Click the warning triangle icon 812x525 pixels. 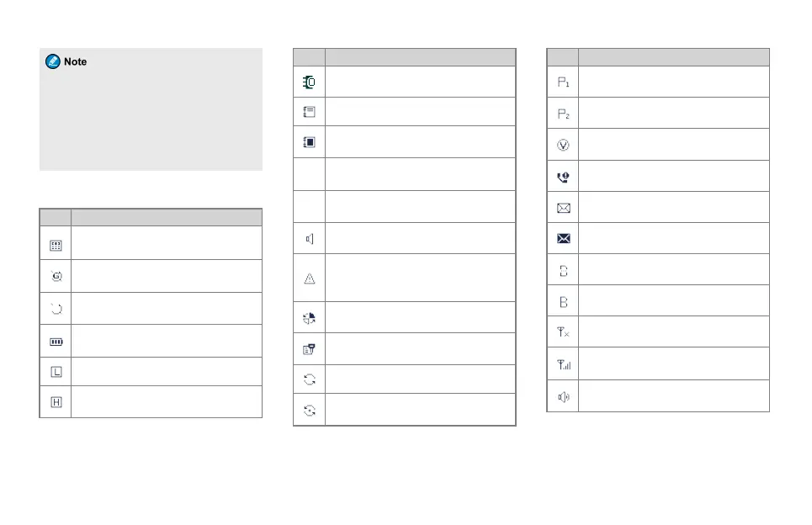tap(309, 278)
